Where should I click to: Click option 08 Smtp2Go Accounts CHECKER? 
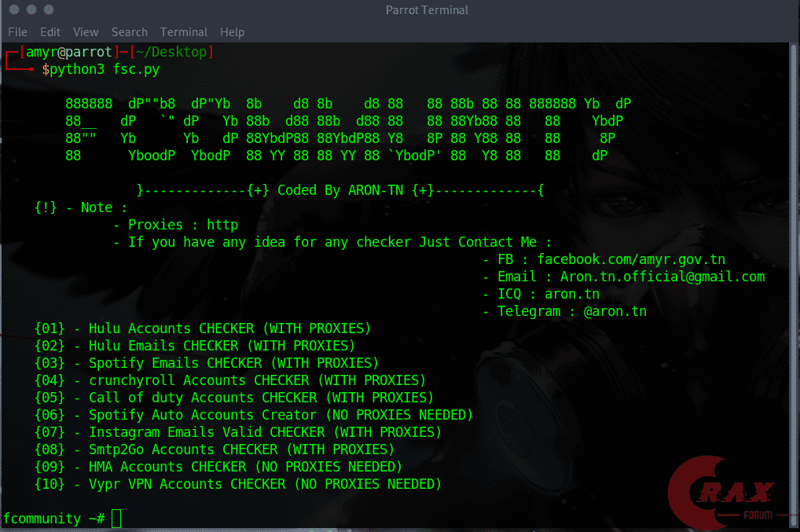point(215,449)
